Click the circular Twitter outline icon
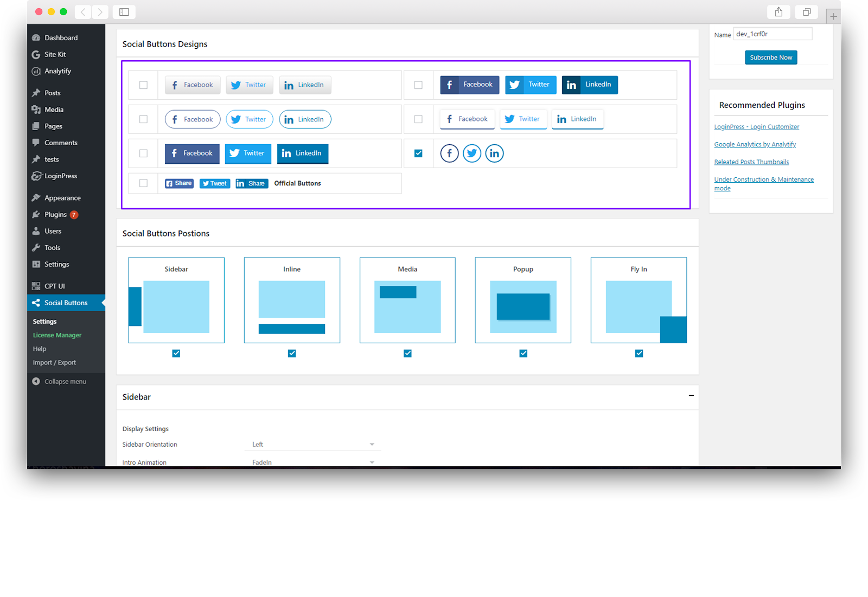This screenshot has height=597, width=868. click(x=472, y=153)
